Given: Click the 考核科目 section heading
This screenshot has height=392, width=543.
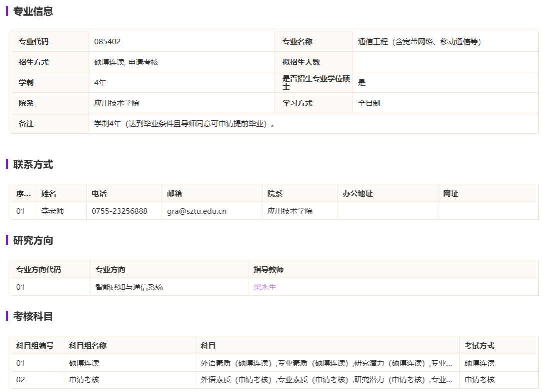Looking at the screenshot, I should pos(33,316).
